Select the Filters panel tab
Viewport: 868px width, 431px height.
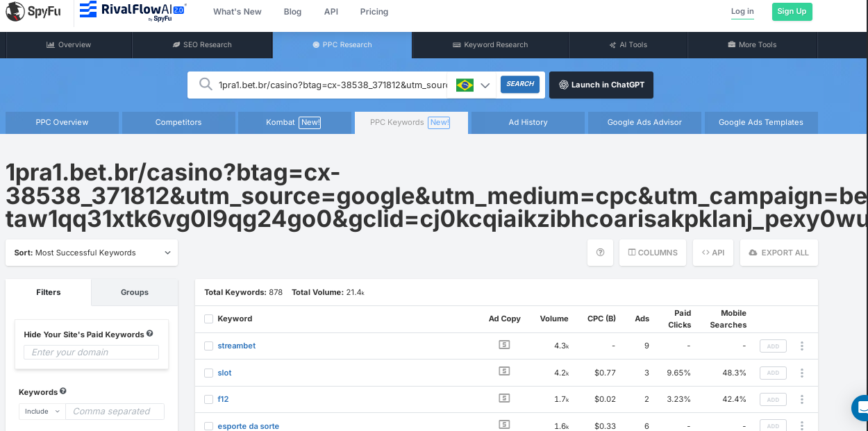[x=49, y=292]
